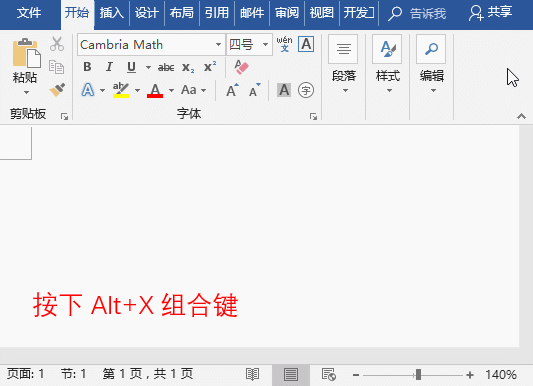This screenshot has height=386, width=533.
Task: Expand the Cambria Math font name dropdown
Action: pos(218,45)
